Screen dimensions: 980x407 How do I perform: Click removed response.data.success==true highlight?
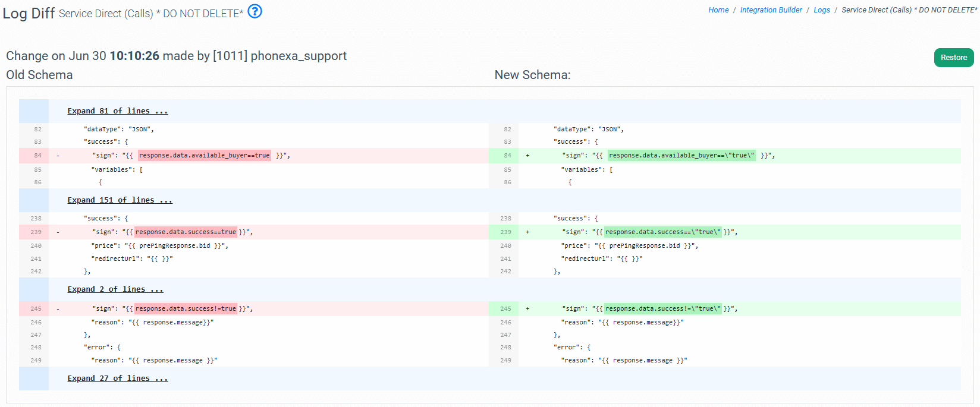(186, 232)
